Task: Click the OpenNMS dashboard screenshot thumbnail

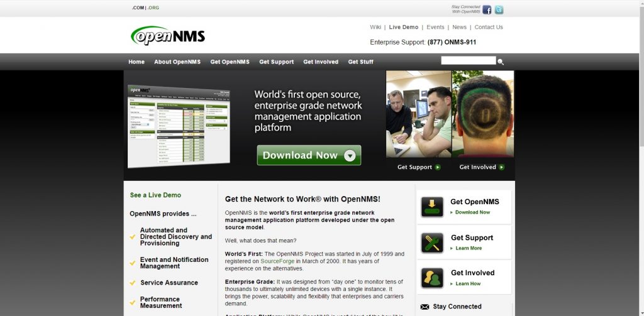Action: pyautogui.click(x=179, y=126)
